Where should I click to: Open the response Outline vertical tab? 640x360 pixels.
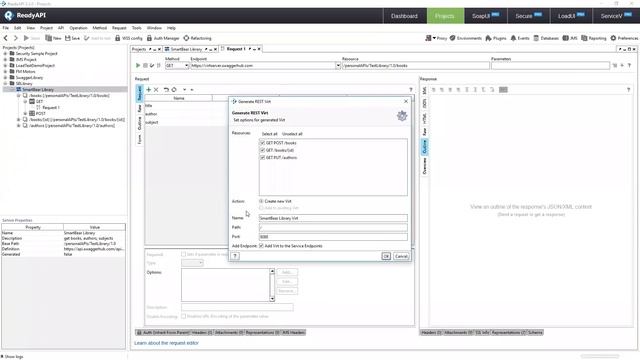424,147
